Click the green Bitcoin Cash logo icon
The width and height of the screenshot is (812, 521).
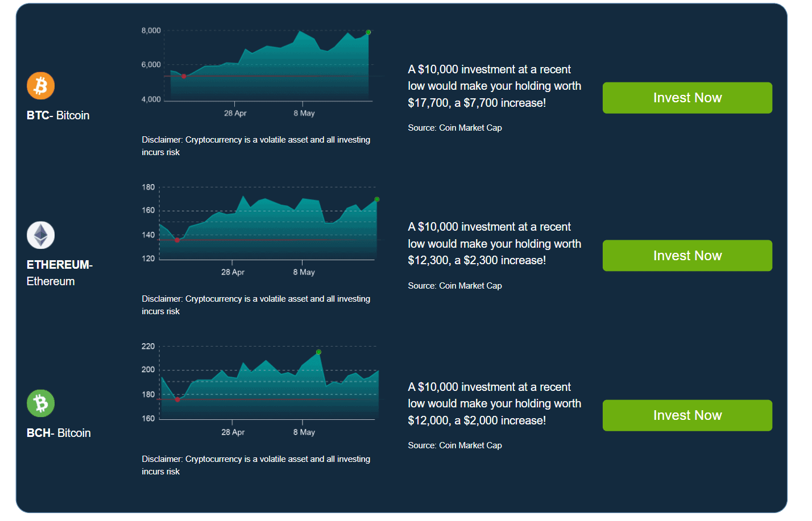(40, 403)
